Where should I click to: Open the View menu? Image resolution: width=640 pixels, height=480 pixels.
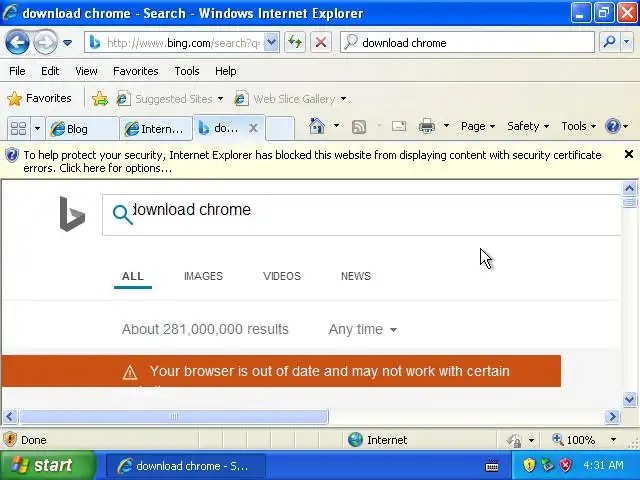[86, 71]
